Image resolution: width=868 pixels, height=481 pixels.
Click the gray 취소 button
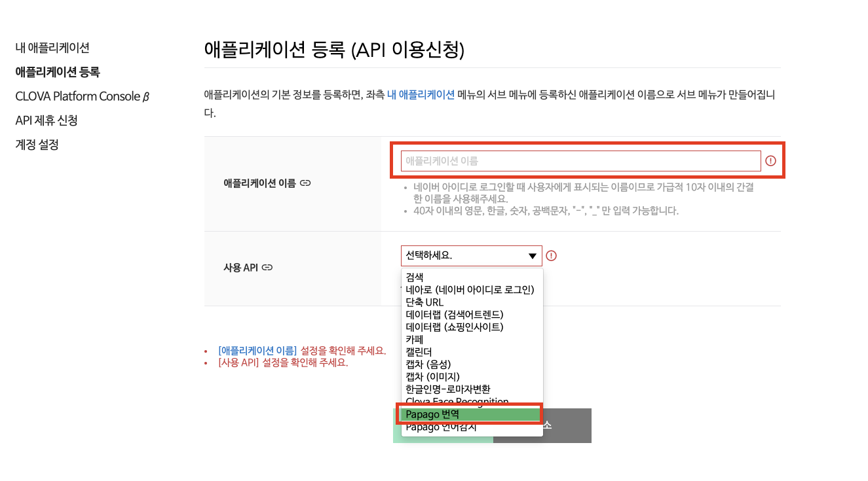[567, 425]
